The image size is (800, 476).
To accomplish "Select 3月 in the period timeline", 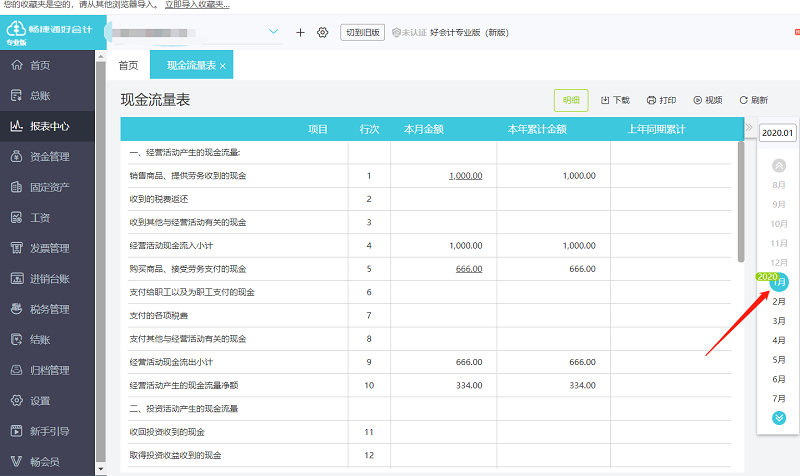I will [779, 321].
